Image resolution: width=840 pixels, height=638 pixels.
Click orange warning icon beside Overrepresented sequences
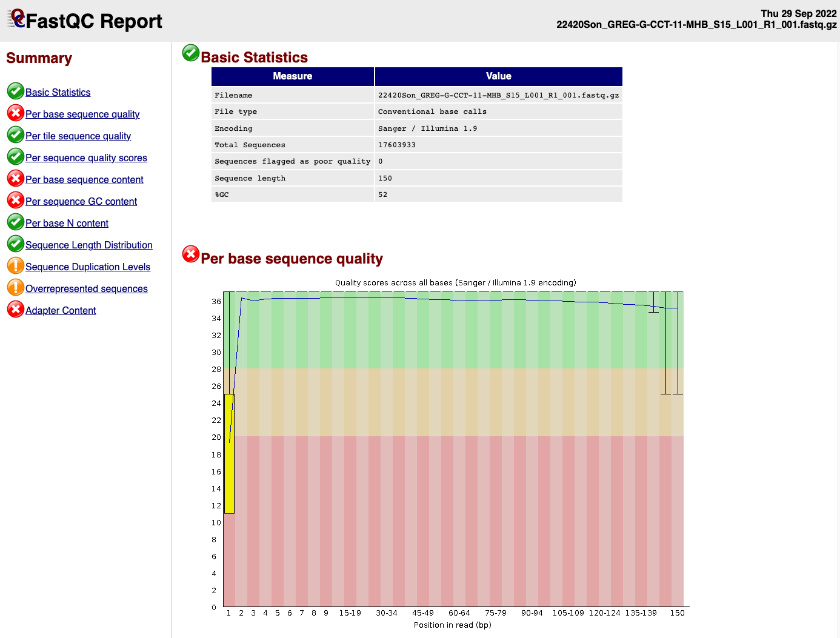[x=16, y=288]
